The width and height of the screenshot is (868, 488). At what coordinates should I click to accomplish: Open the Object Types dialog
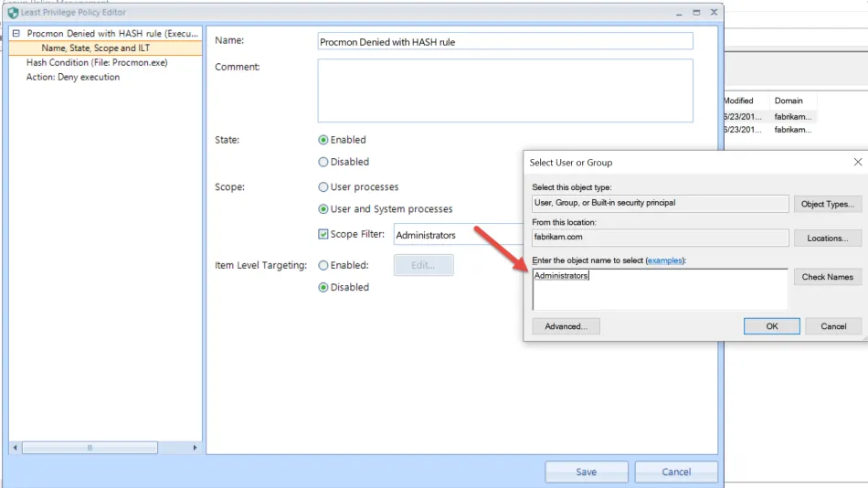click(x=827, y=204)
